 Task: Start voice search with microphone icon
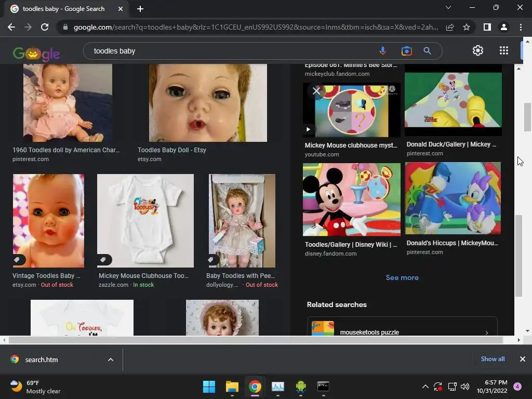click(x=383, y=51)
